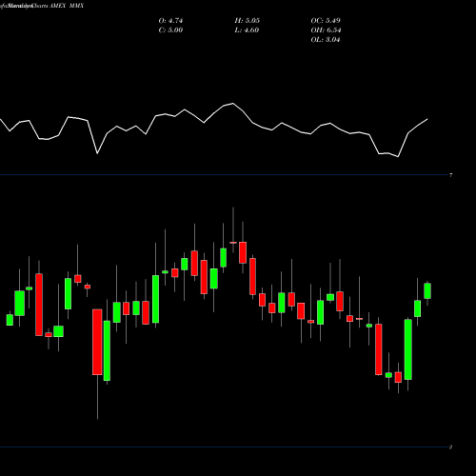Screen dimensions: 476x476
Task: Click the "AMEX MMX" chart title
Action: (x=67, y=6)
